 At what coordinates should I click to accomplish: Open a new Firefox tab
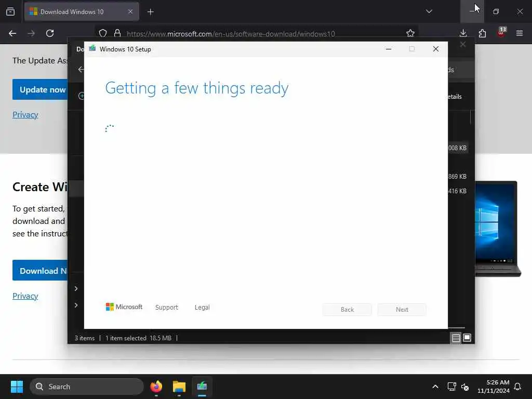pyautogui.click(x=150, y=12)
